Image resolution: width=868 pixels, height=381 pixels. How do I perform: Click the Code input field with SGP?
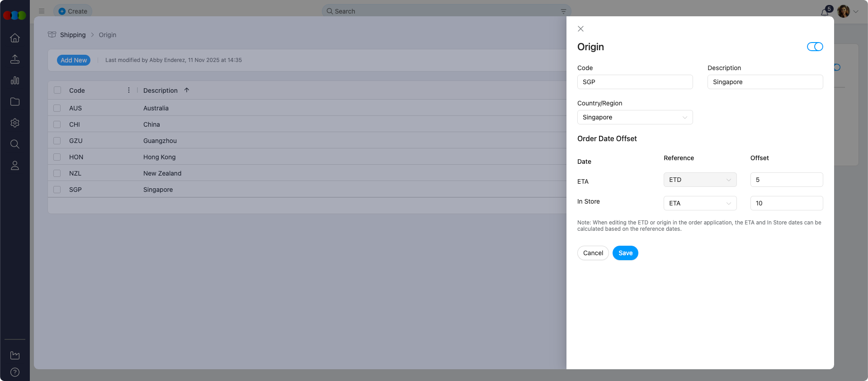635,82
